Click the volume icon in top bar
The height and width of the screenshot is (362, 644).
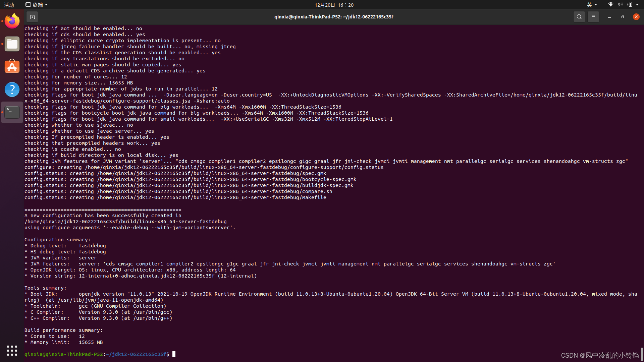point(620,5)
